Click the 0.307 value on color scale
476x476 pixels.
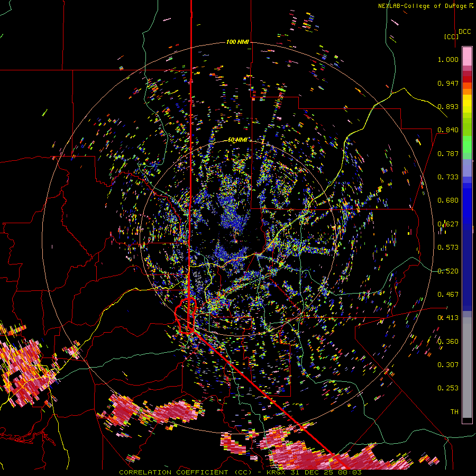(x=448, y=365)
